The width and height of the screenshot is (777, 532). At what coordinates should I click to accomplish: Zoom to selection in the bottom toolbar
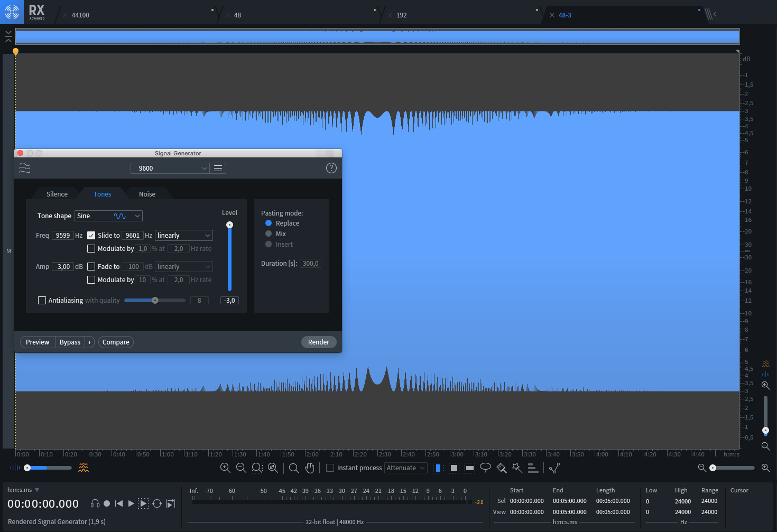(257, 468)
